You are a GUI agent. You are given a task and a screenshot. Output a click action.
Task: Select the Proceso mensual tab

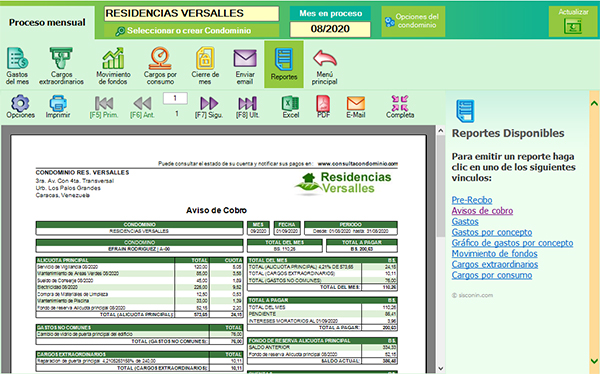coord(47,22)
